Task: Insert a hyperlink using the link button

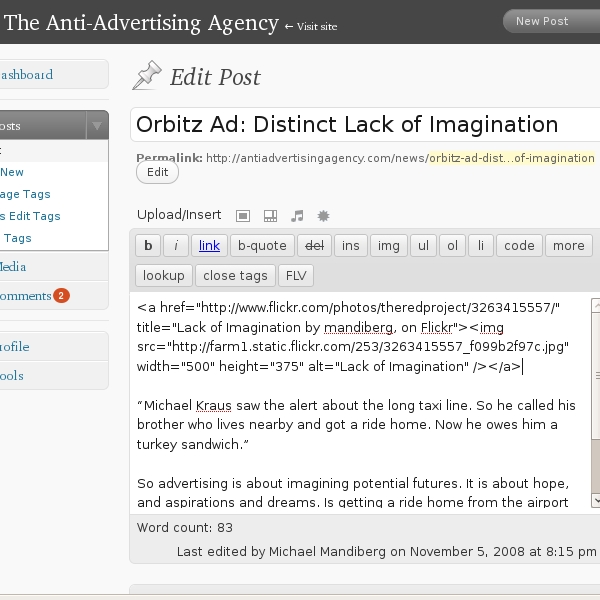Action: (x=209, y=246)
